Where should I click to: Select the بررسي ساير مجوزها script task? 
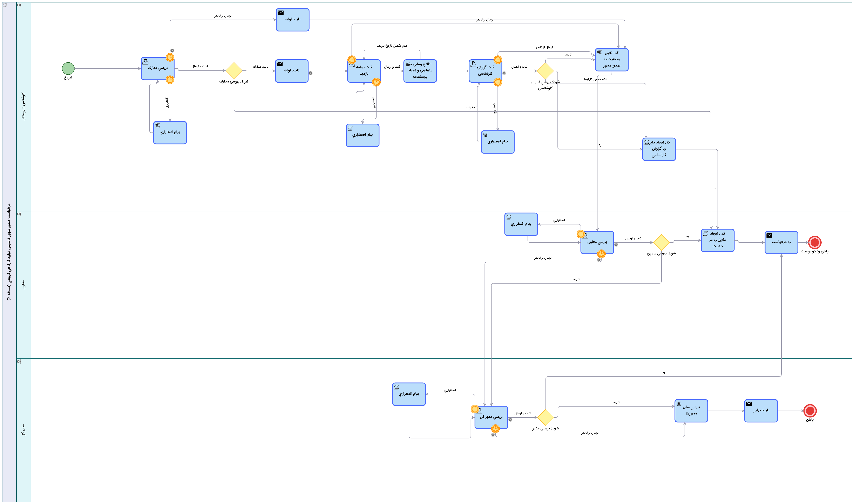tap(691, 411)
